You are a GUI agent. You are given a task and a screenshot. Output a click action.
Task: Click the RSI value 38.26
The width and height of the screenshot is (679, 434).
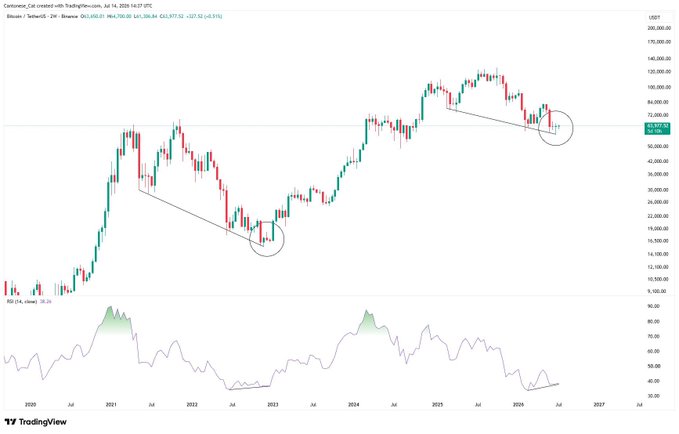[x=45, y=301]
